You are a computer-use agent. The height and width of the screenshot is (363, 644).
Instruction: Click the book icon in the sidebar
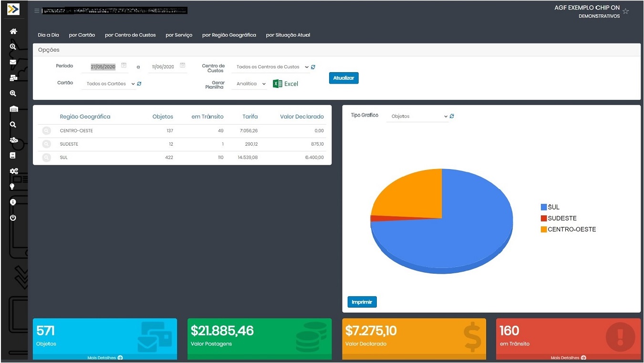pos(13,156)
